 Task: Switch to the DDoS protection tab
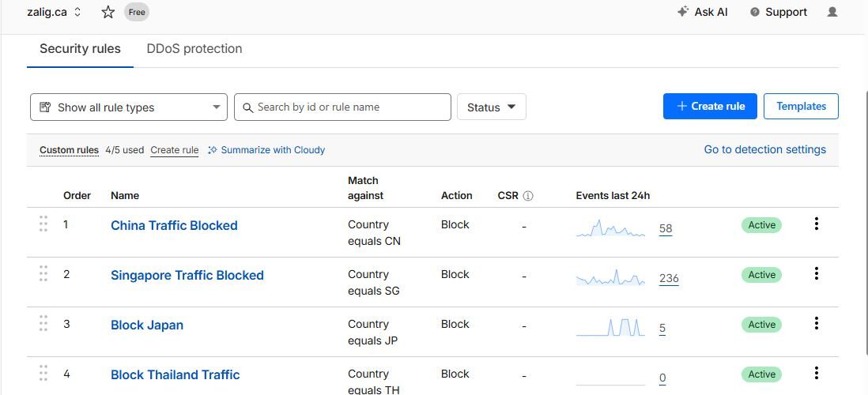click(194, 49)
